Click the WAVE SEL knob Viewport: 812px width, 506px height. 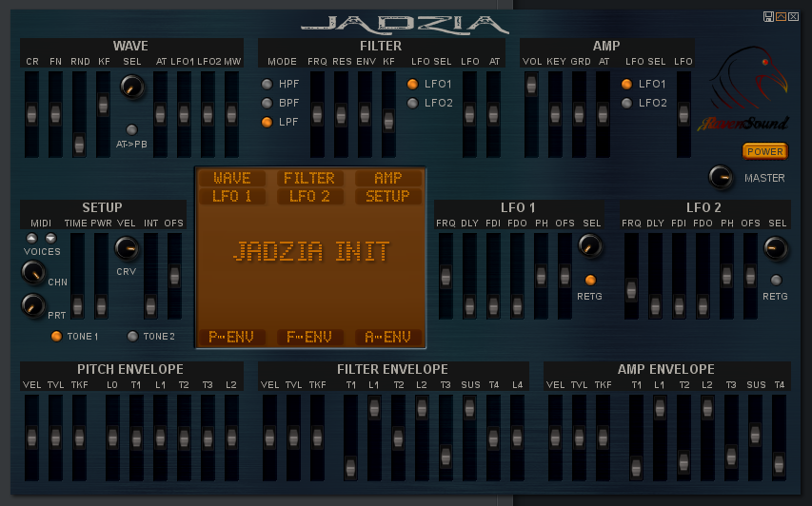coord(132,88)
